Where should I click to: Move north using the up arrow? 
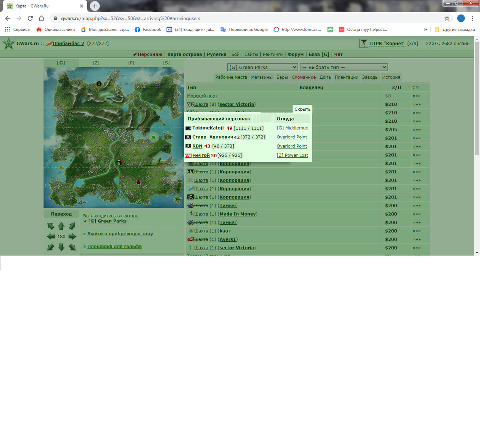[61, 226]
